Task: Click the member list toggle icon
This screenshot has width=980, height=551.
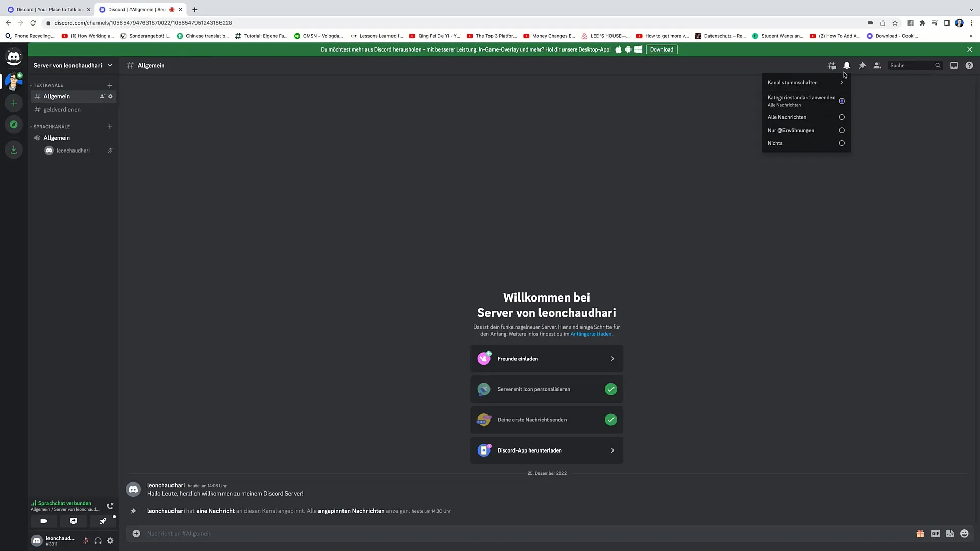Action: [x=877, y=65]
